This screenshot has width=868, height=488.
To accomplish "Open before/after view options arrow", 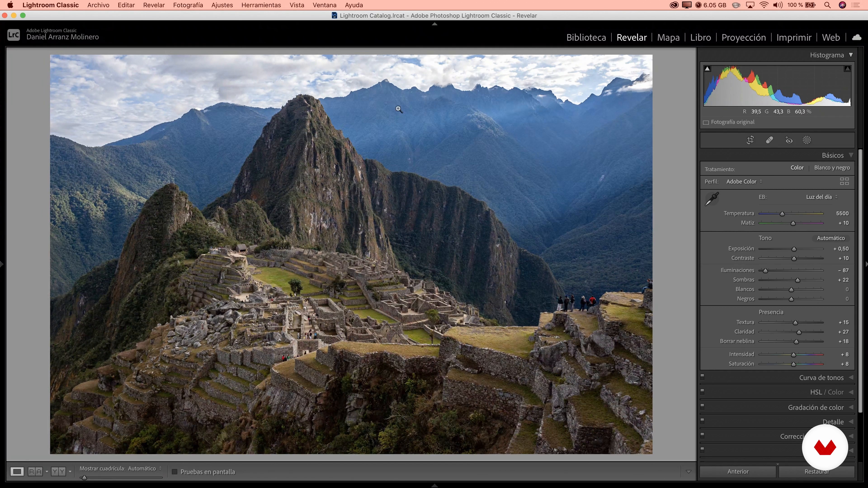I will coord(47,472).
